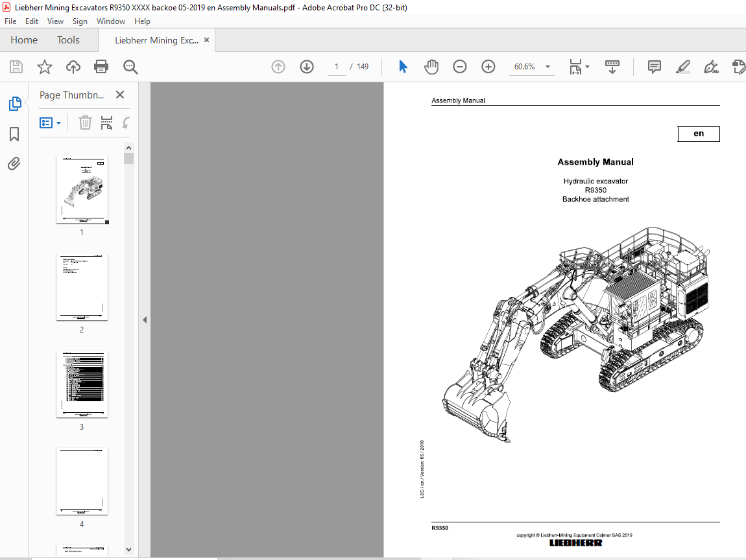
Task: Click the 'Assembly Manual' bold title
Action: point(596,162)
